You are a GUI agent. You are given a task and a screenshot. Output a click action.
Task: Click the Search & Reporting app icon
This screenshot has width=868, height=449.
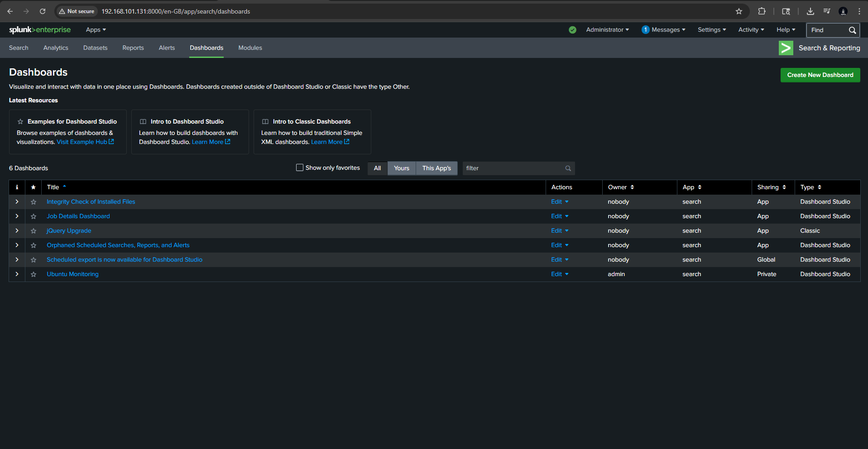(x=786, y=48)
